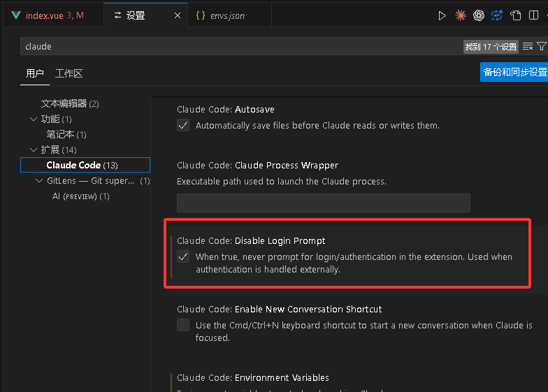Select the 设置 editor tab

pyautogui.click(x=145, y=15)
